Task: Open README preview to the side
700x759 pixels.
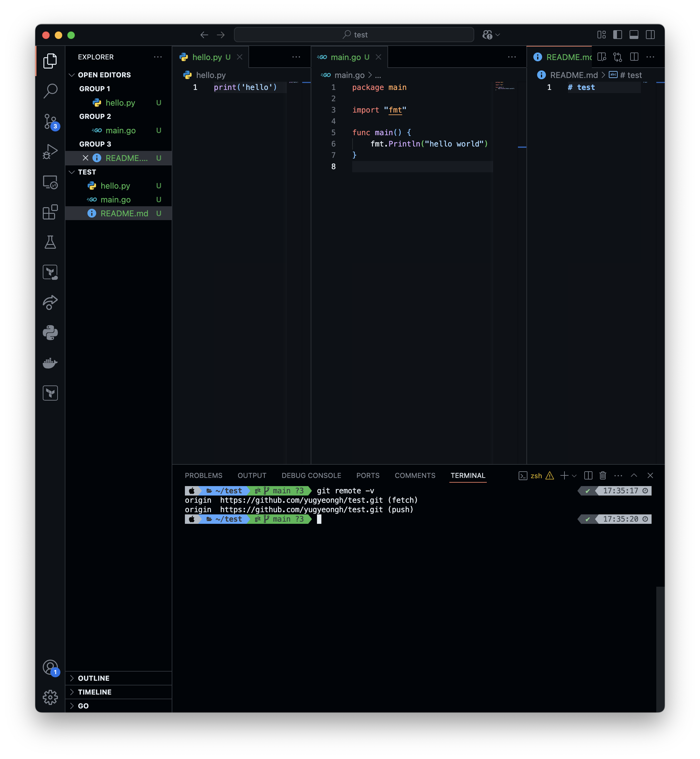Action: click(x=602, y=57)
